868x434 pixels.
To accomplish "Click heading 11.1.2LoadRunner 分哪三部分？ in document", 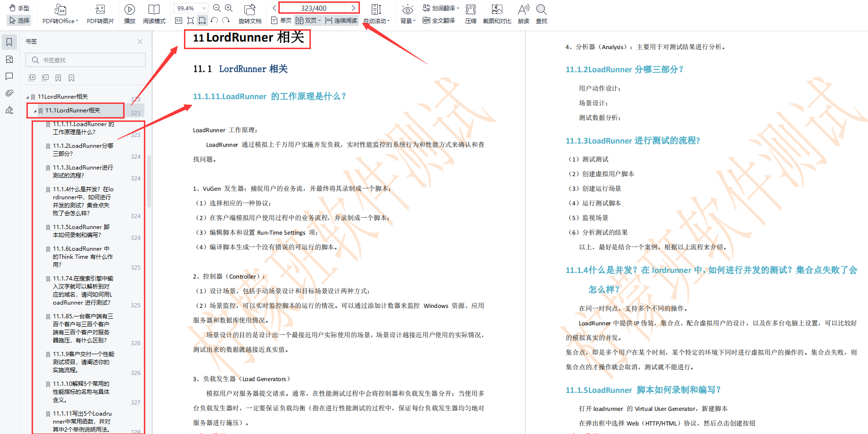I will click(624, 69).
